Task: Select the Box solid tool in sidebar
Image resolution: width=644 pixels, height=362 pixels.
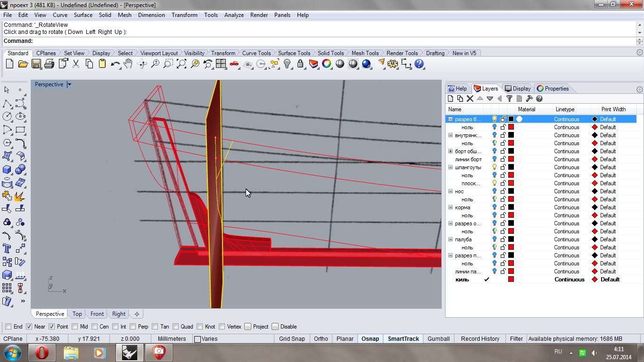Action: [x=7, y=170]
